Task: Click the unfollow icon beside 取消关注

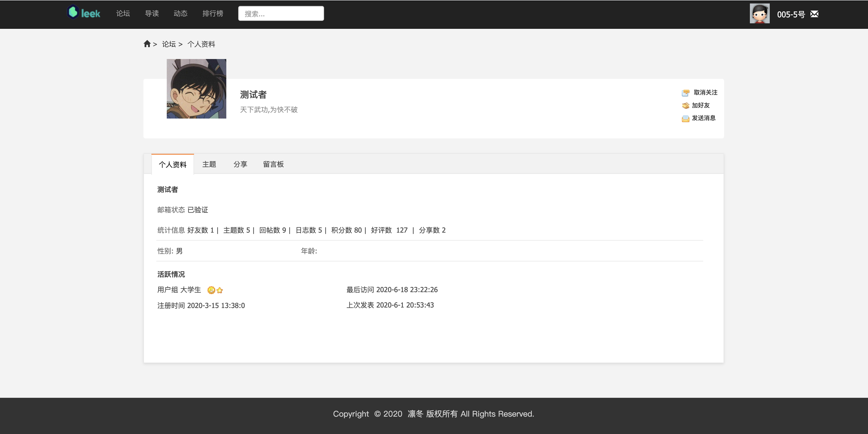Action: pos(685,93)
